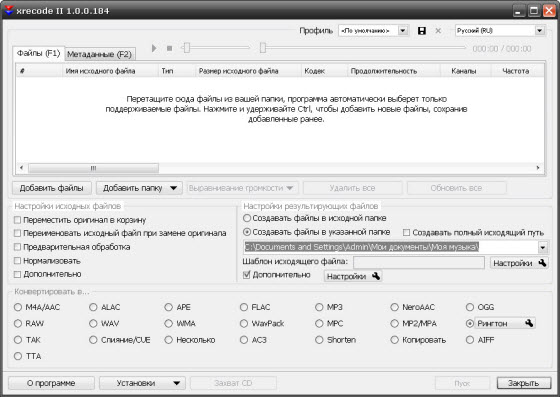Stop playback with the stop icon
560x397 pixels.
(x=169, y=48)
